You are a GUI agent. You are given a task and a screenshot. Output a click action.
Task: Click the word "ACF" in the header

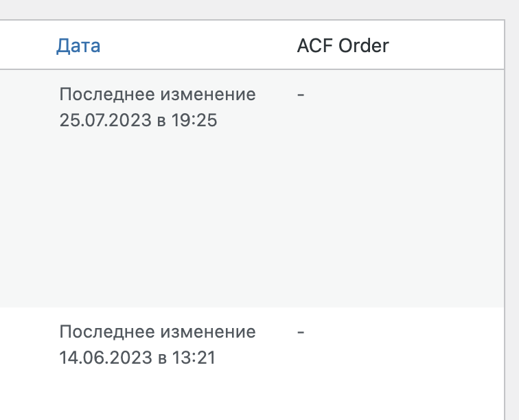click(x=313, y=46)
